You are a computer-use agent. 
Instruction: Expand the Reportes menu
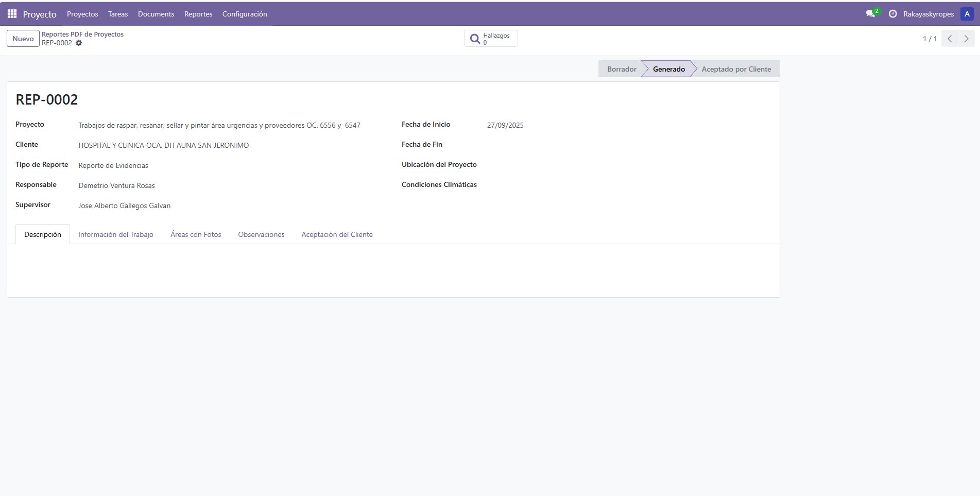(x=198, y=14)
